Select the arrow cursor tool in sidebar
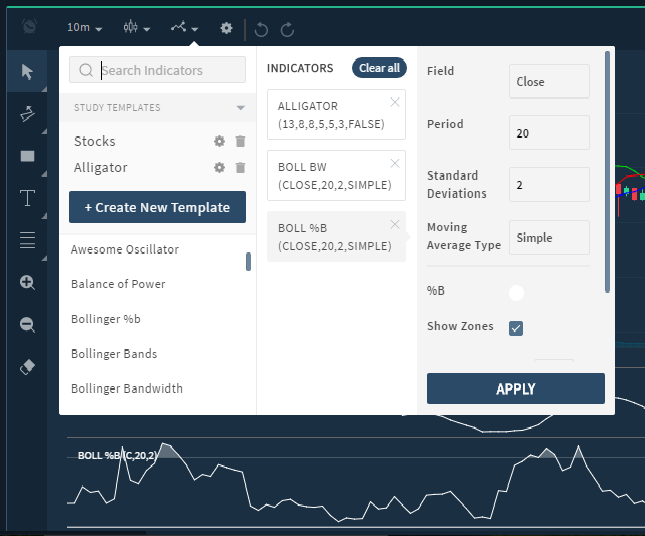 (x=27, y=71)
